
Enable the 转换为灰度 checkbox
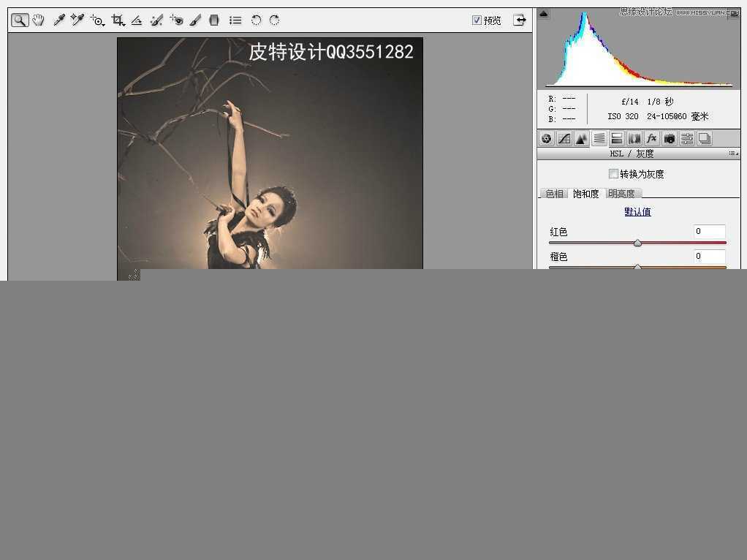tap(614, 174)
